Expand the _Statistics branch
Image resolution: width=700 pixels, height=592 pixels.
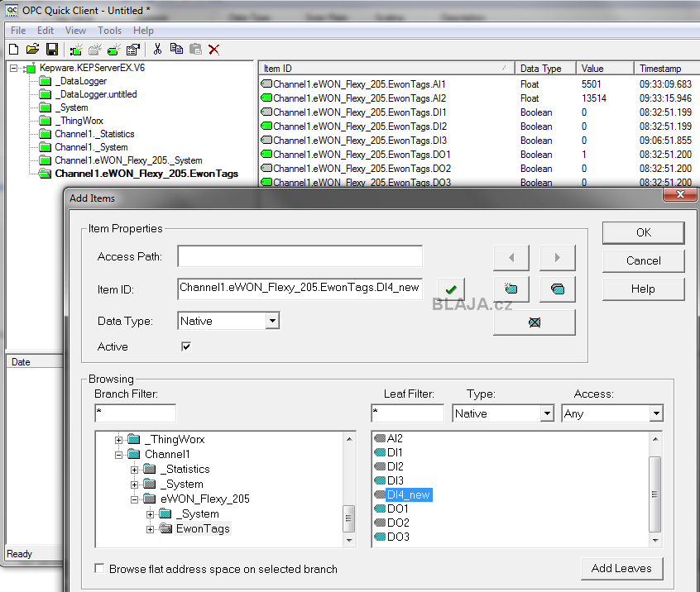pyautogui.click(x=134, y=470)
